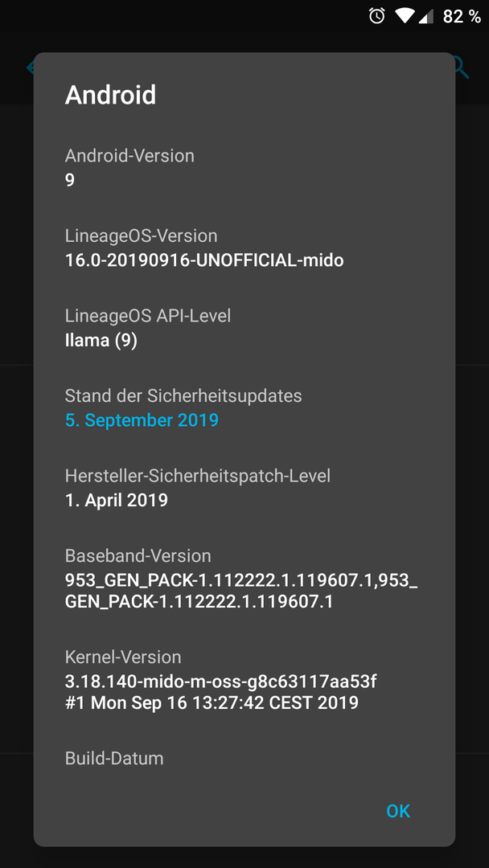Tap the OK button

pos(398,811)
